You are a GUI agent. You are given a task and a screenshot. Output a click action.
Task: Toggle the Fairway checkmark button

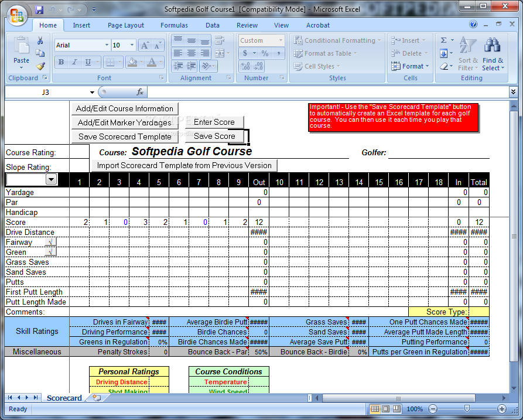click(x=51, y=242)
